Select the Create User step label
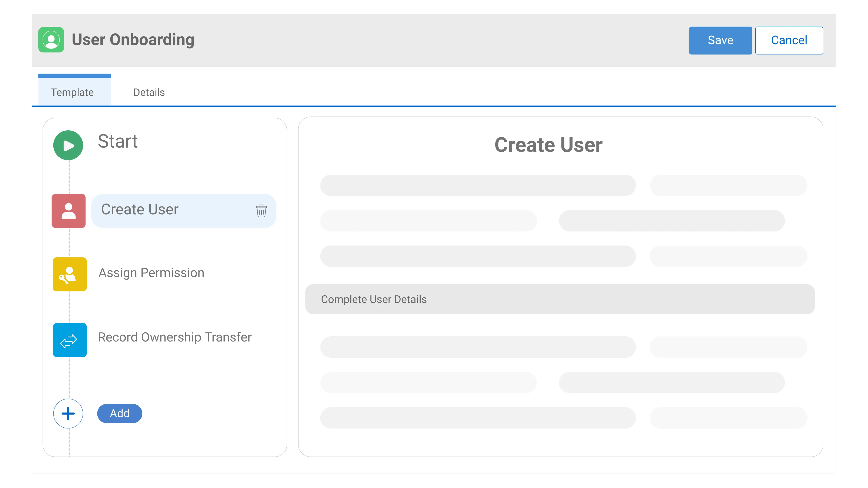The height and width of the screenshot is (488, 868). coord(140,209)
